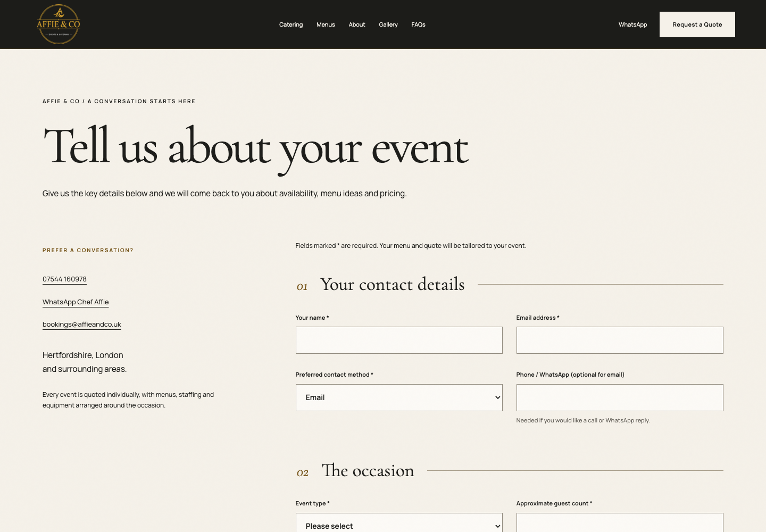Call the 07544 160978 phone link
The height and width of the screenshot is (532, 766).
[x=64, y=279]
